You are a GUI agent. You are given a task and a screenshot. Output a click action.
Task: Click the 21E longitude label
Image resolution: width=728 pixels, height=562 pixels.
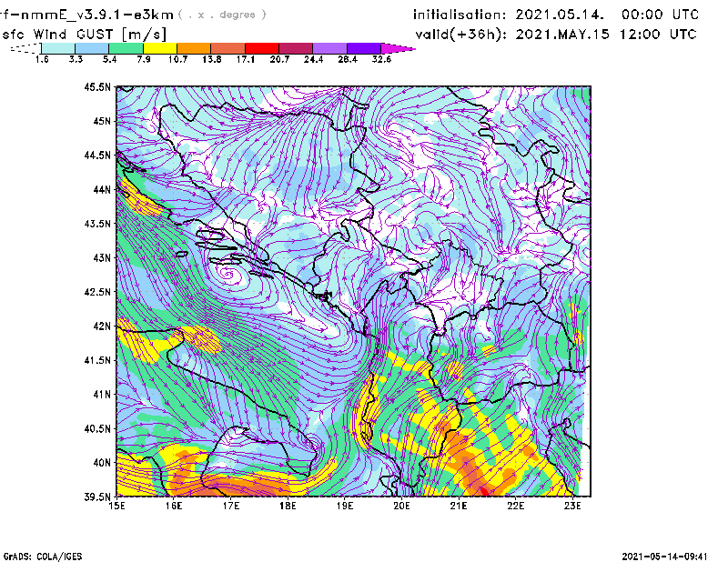[459, 506]
